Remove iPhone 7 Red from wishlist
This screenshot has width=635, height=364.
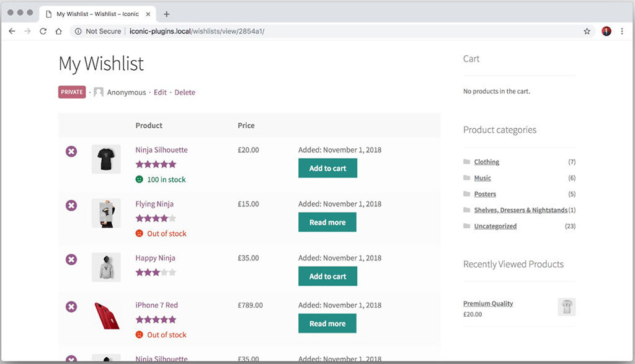(71, 307)
